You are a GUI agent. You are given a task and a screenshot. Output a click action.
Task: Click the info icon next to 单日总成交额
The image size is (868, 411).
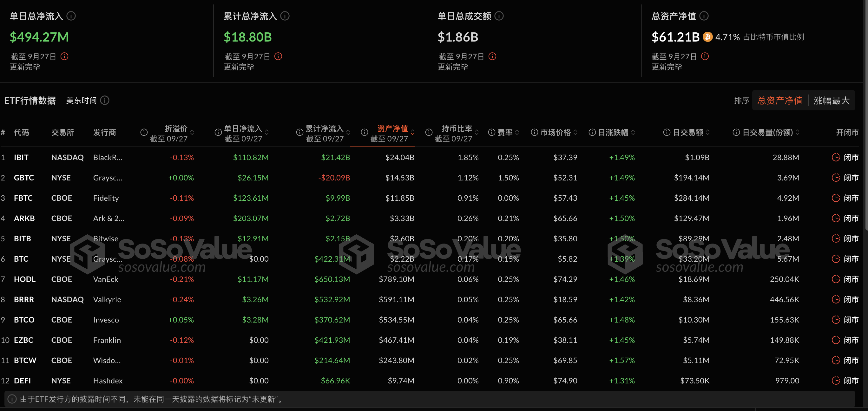(499, 16)
